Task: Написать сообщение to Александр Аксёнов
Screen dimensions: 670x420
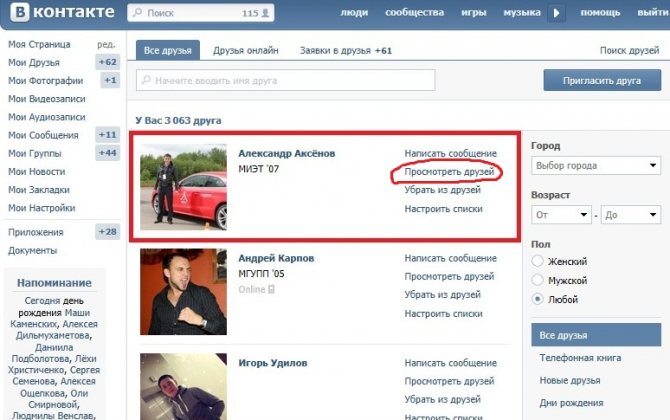Action: tap(450, 153)
